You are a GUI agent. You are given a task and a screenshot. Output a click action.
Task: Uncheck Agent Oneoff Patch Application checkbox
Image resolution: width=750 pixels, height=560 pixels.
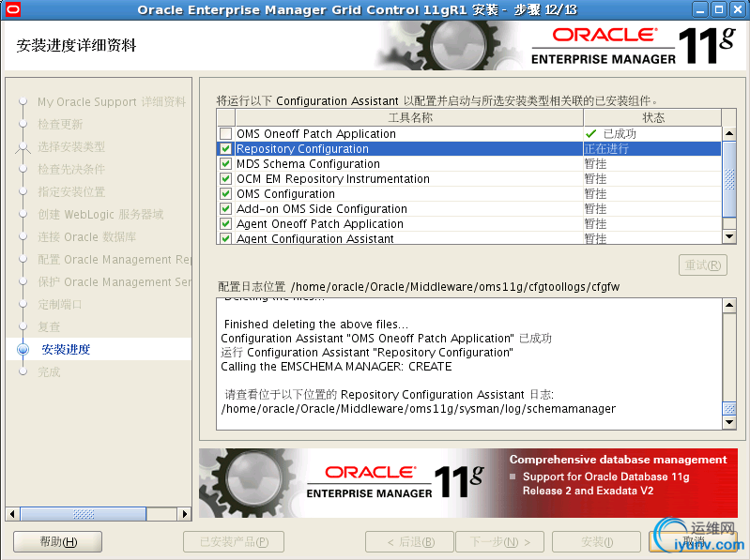225,223
